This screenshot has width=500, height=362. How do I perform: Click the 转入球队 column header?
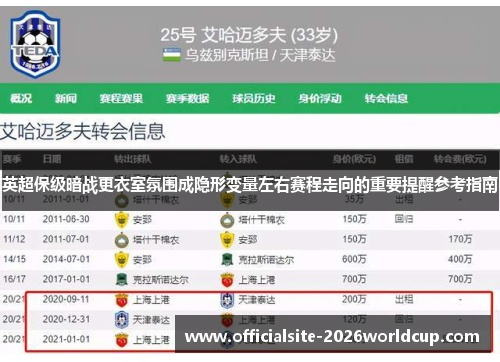238,159
